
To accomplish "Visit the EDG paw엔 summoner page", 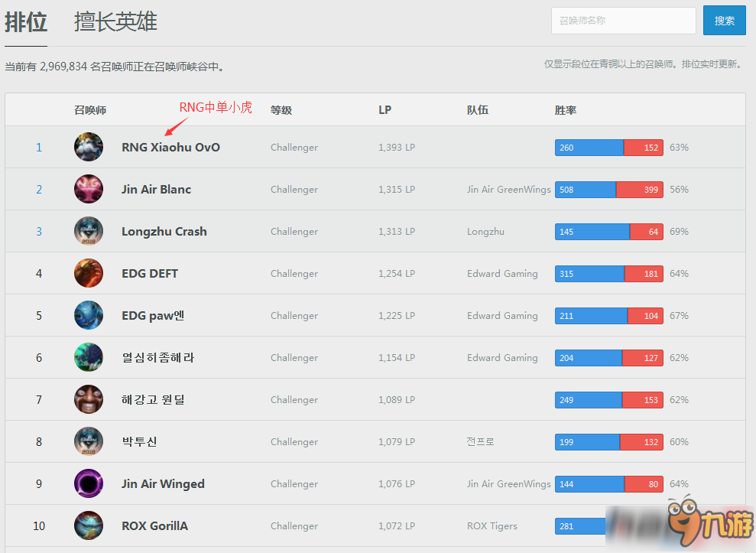I will [153, 316].
